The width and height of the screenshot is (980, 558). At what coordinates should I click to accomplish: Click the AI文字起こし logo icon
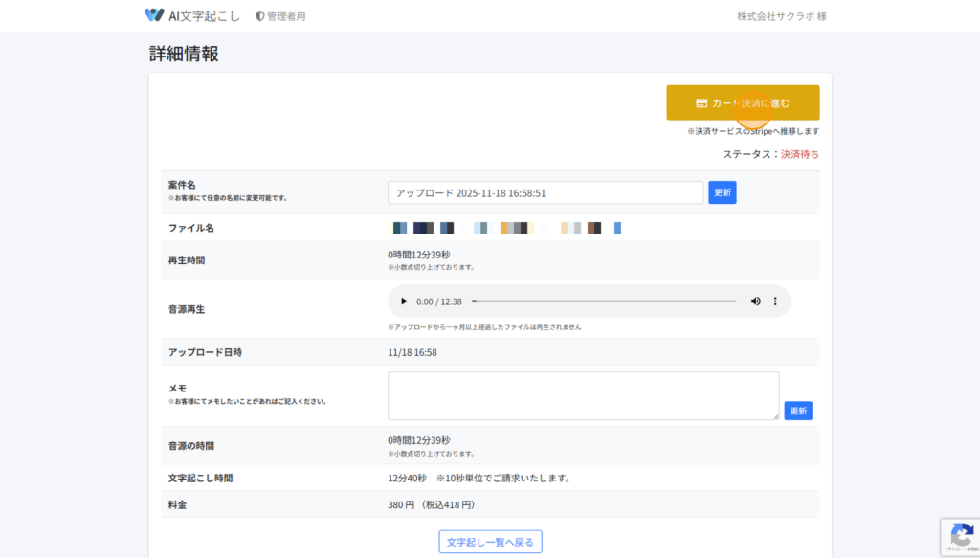154,15
